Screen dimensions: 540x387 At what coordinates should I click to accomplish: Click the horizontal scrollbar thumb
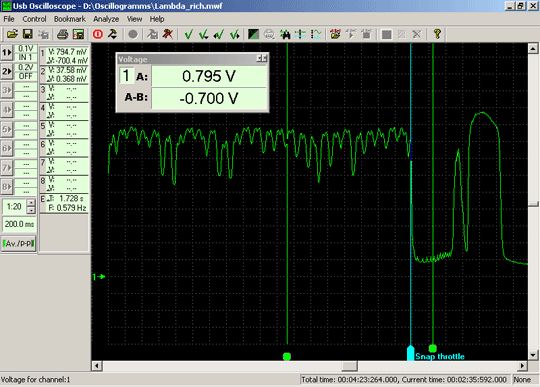[349, 365]
